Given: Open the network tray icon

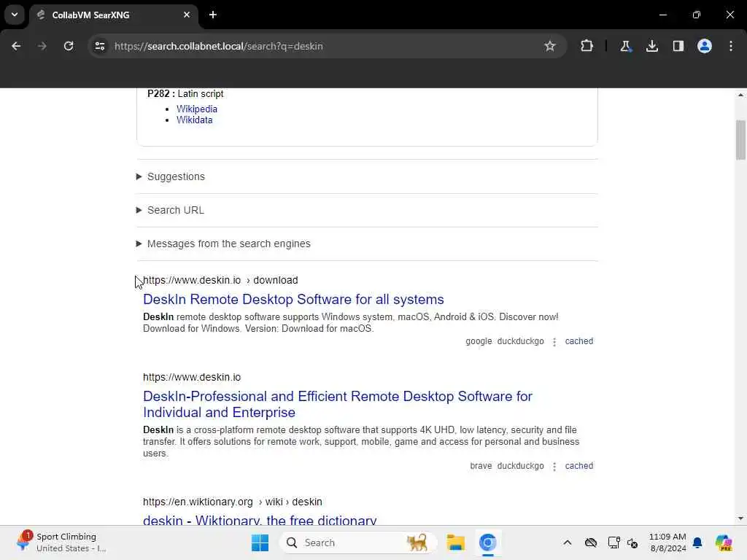Looking at the screenshot, I should (x=614, y=542).
